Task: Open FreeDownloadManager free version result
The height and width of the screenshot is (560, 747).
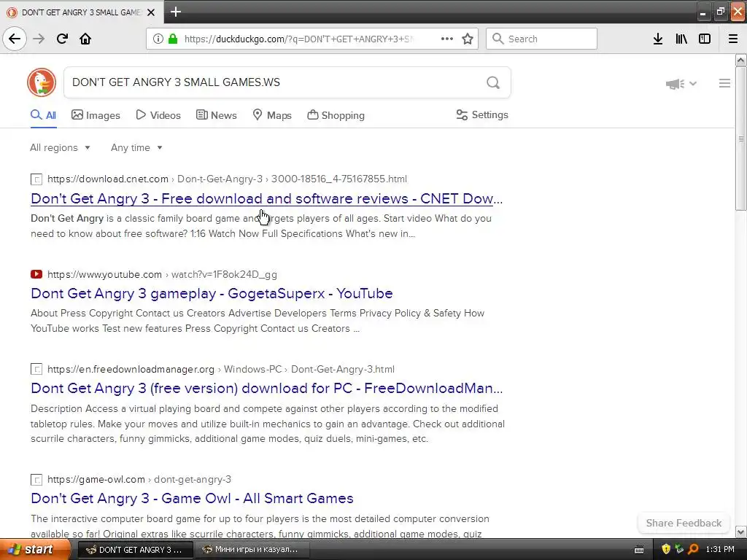Action: coord(266,388)
